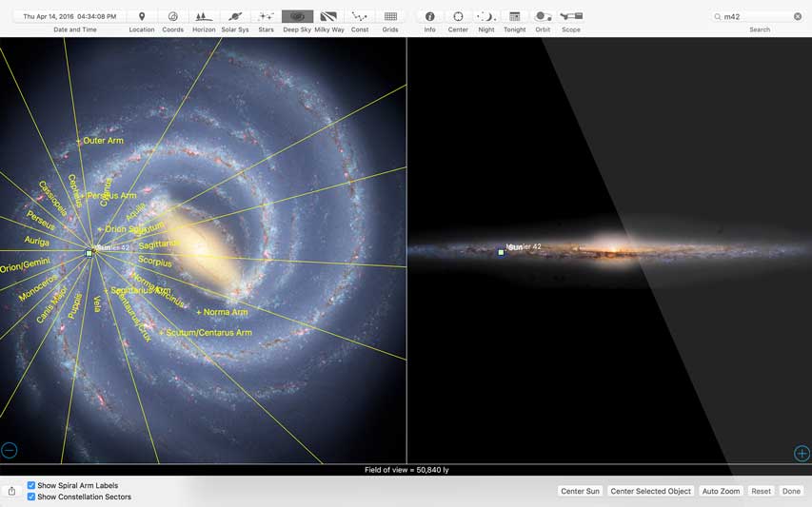This screenshot has width=812, height=507.
Task: Toggle the Deep Sky galaxy icon
Action: [297, 16]
